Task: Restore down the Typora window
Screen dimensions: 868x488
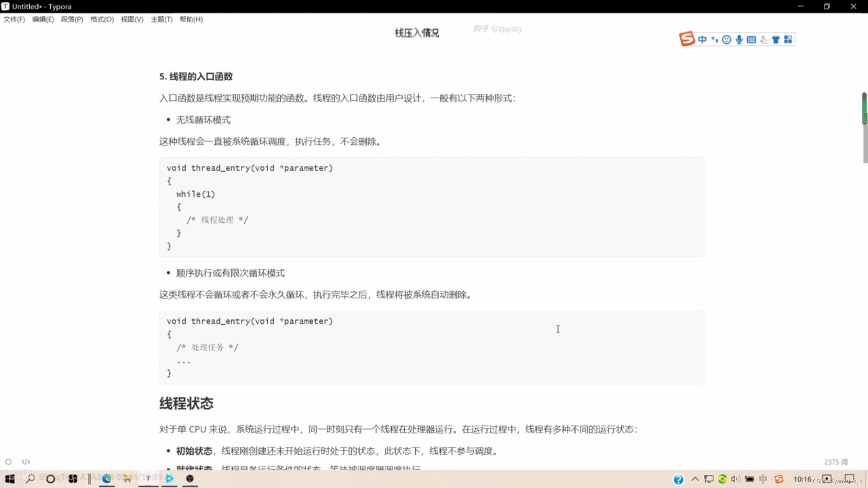Action: coord(827,6)
